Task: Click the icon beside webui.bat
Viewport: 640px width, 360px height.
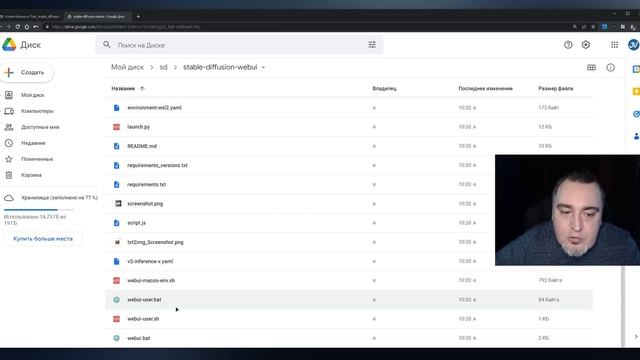Action: coord(116,338)
